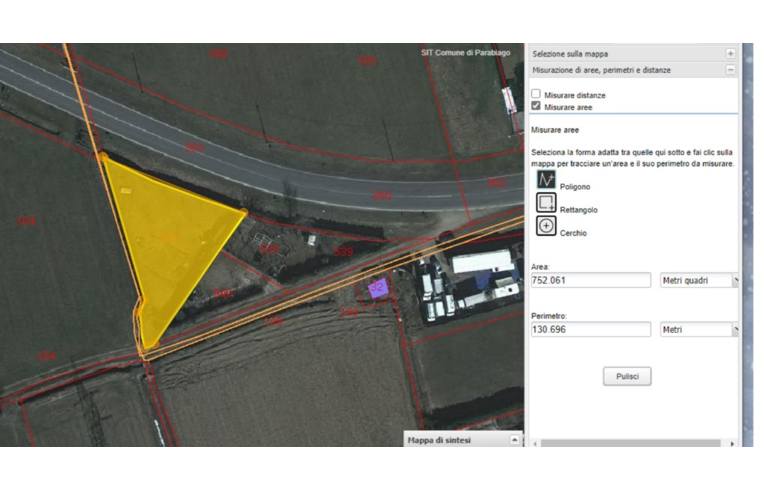Collapse the Misurazione panel with minus icon
764x492 pixels.
tap(730, 70)
